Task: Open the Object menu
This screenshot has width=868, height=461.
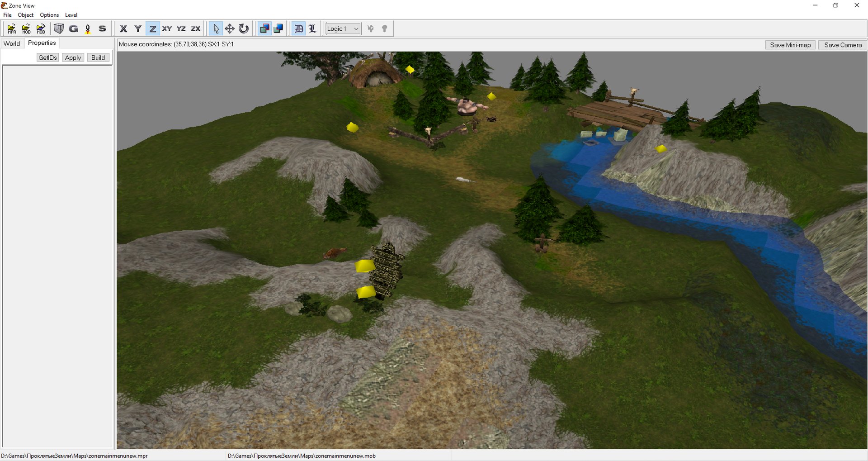Action: [x=25, y=15]
